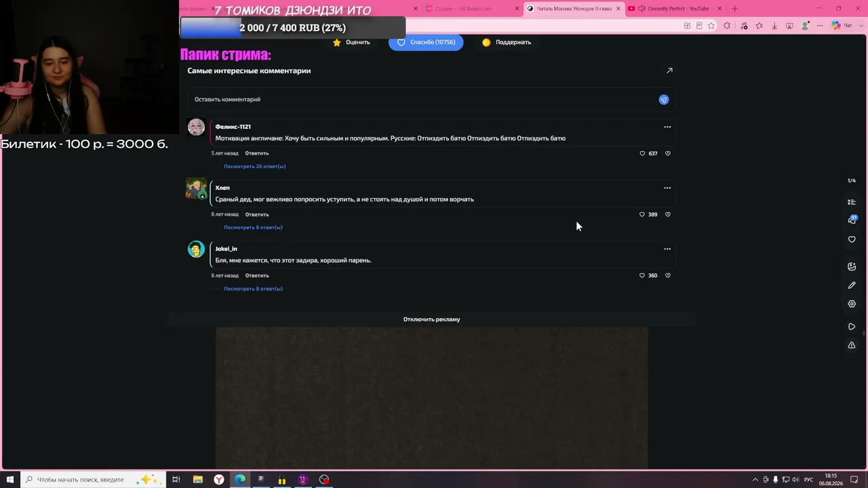Viewport: 868px width, 488px height.
Task: Open the browser extensions puzzle icon
Action: [x=727, y=26]
